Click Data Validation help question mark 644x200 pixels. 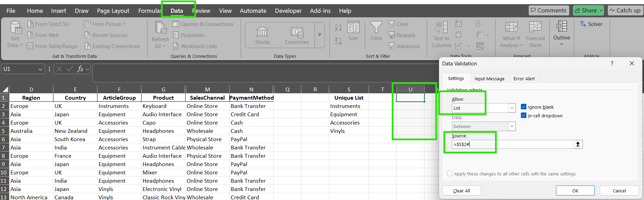click(x=612, y=63)
